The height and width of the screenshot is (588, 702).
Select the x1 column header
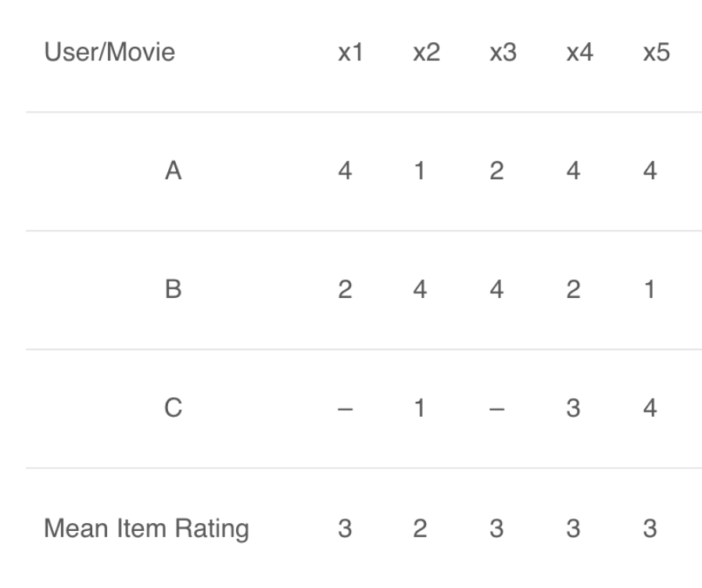point(345,53)
